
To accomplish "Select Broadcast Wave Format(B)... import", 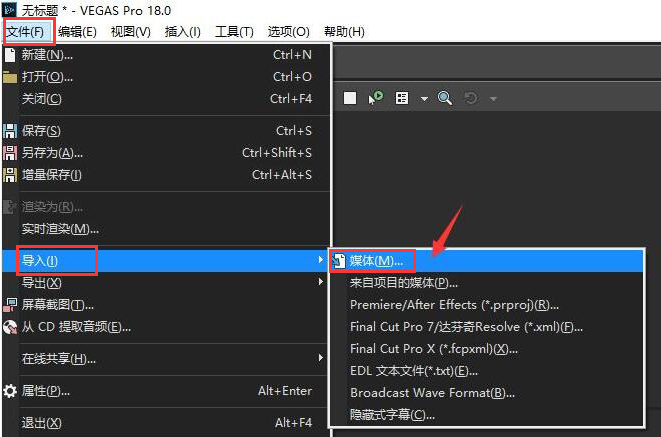I will (487, 392).
